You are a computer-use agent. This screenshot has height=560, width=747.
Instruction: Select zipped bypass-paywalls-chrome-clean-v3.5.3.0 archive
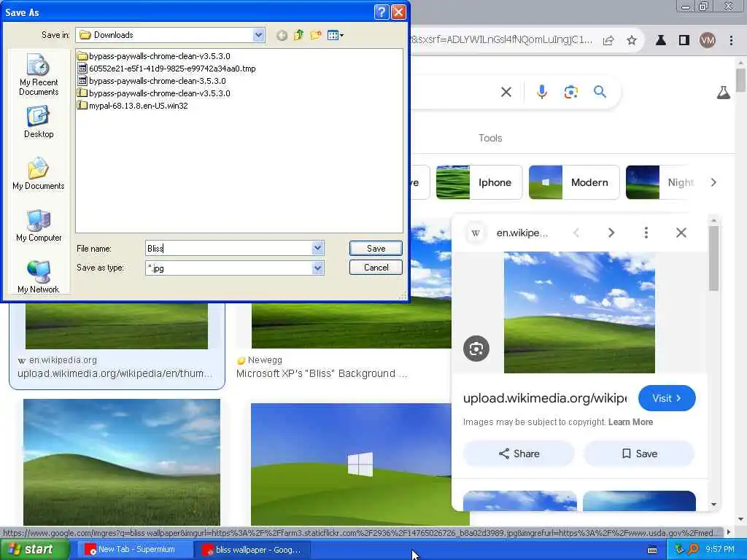154,93
